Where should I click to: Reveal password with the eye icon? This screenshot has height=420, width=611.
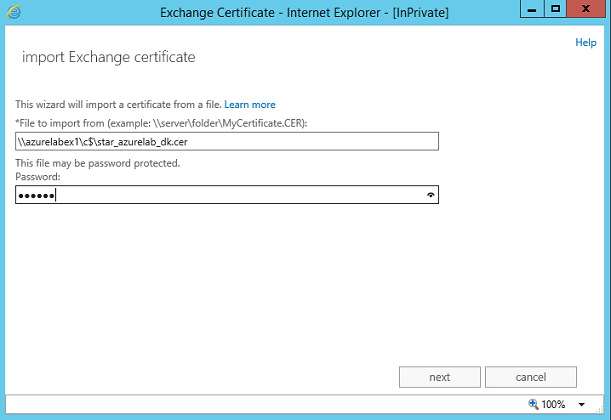click(x=430, y=195)
